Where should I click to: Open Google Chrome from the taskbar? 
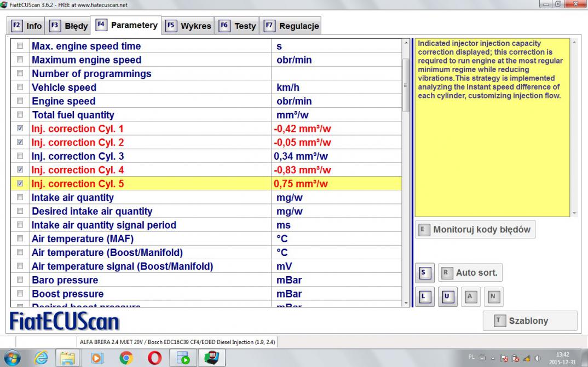[x=126, y=358]
